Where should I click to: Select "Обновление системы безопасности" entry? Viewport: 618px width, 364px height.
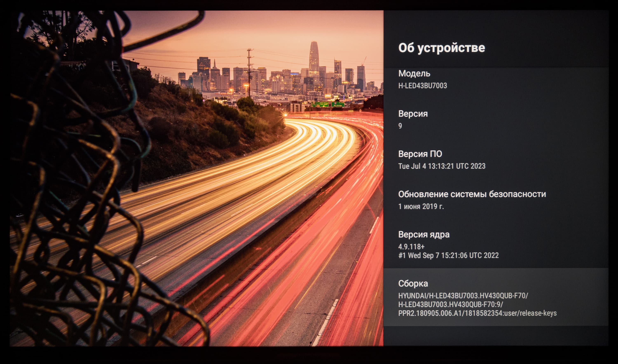472,194
